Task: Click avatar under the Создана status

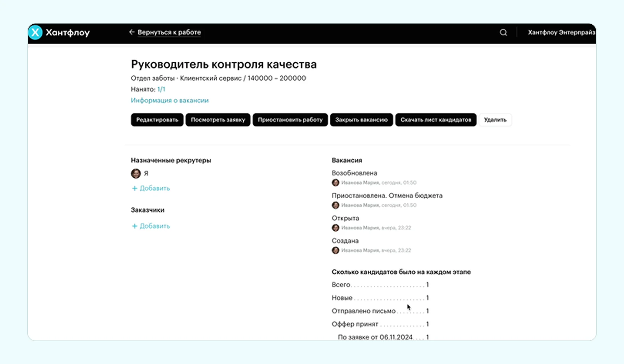Action: 336,250
